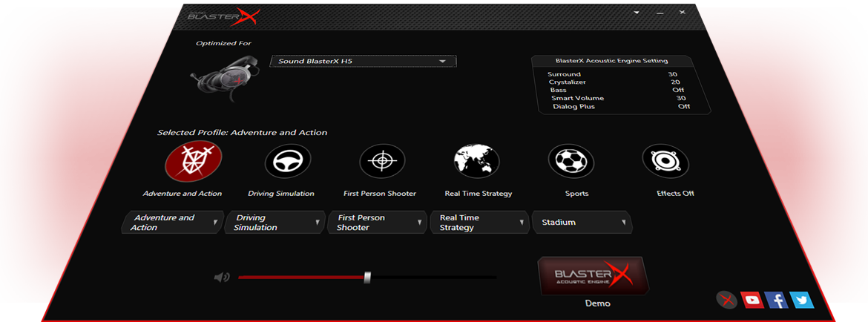Click the Crystalizer setting row

tap(615, 82)
